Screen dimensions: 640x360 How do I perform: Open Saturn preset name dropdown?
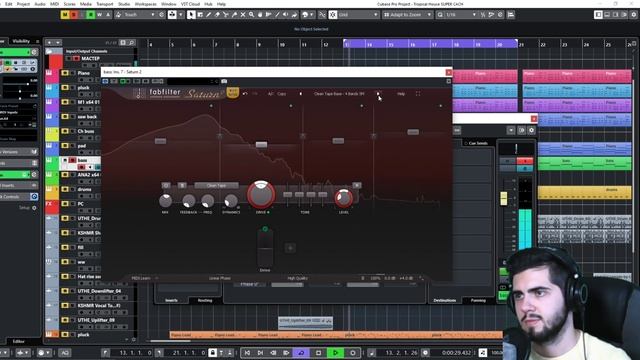(339, 94)
